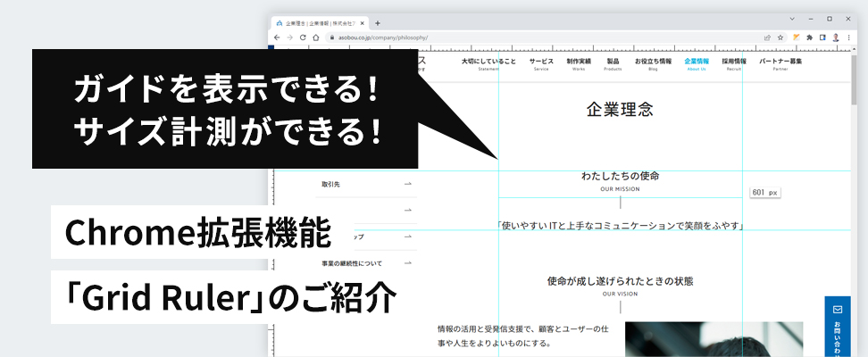Open the 大切にしていること Statement menu
868x357 pixels.
488,64
